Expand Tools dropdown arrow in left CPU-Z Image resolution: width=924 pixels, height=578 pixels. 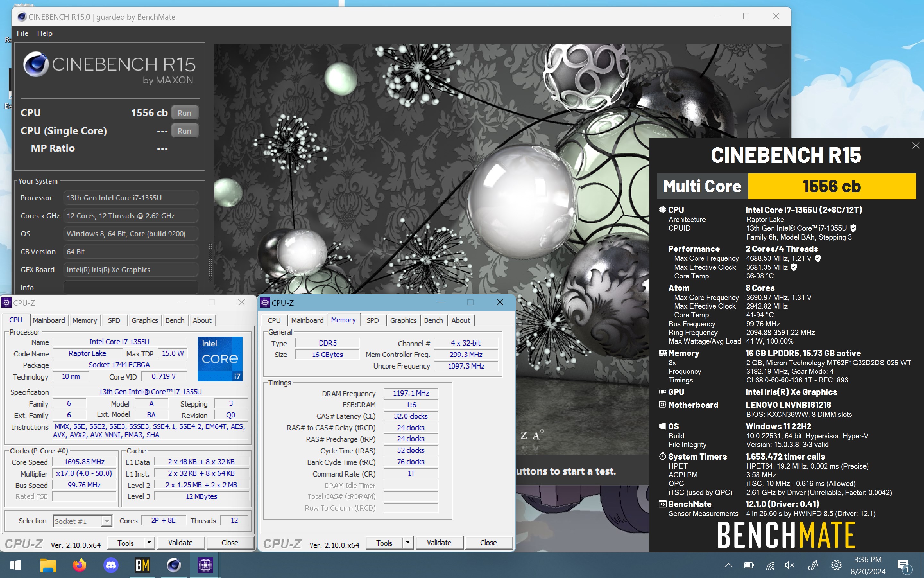point(149,543)
